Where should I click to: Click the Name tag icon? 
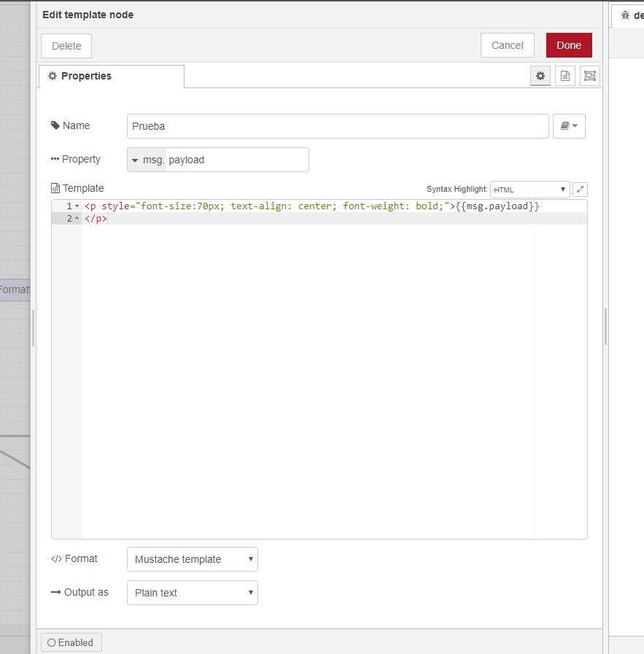[55, 125]
